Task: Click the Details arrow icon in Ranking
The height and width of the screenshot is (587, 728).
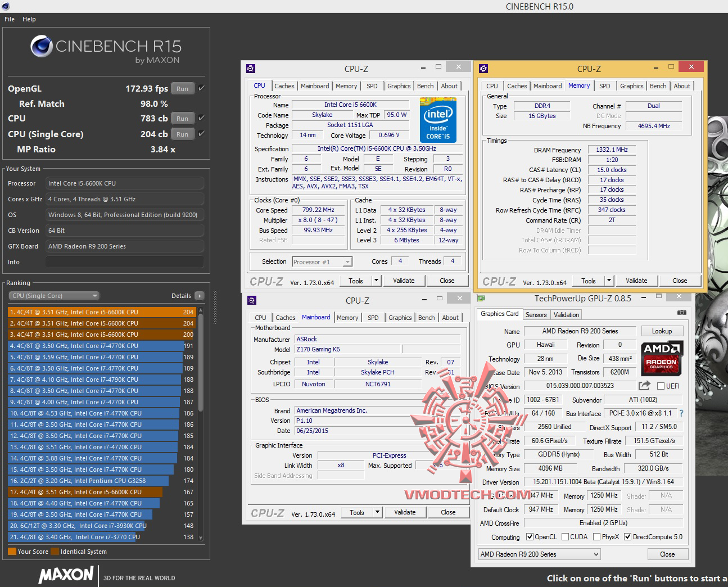Action: click(199, 296)
